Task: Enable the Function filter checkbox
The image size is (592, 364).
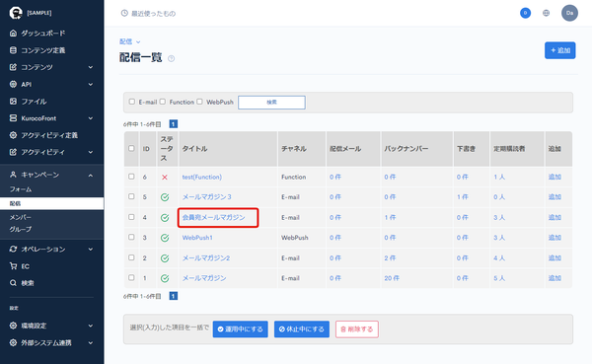Action: point(163,102)
